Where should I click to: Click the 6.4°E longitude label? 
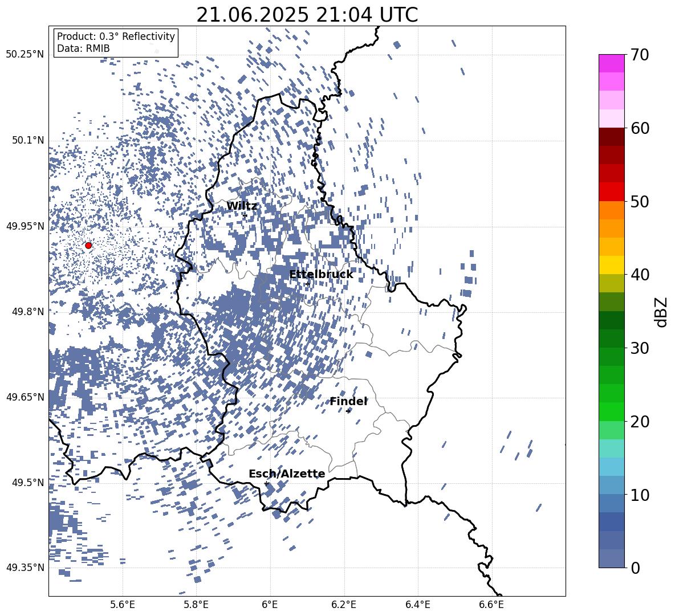coord(417,605)
